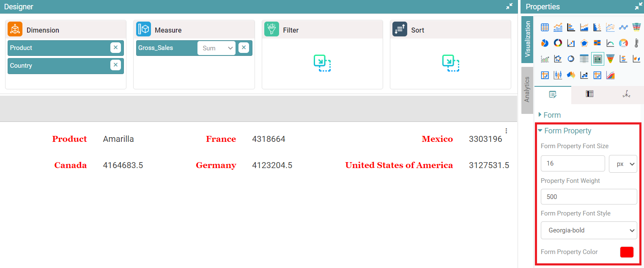The width and height of the screenshot is (644, 268).
Task: Pick the thermometer visualization icon
Action: 636,43
